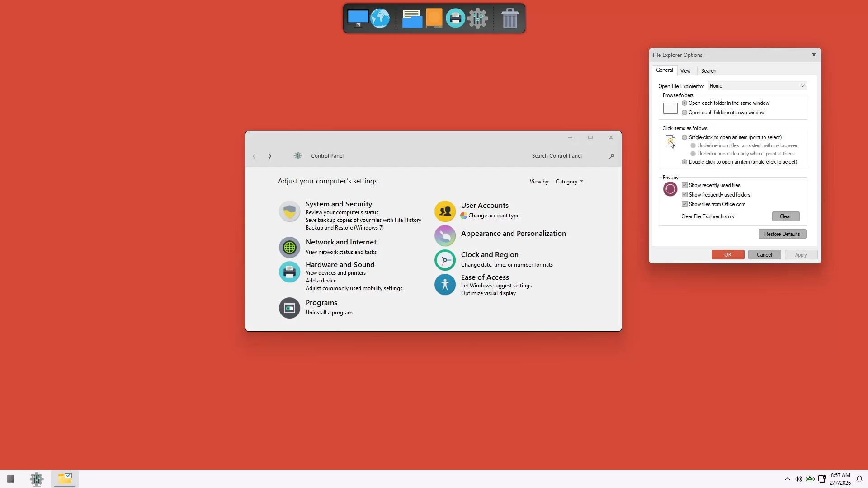The height and width of the screenshot is (488, 868).
Task: Click the Programs category icon
Action: tap(289, 308)
